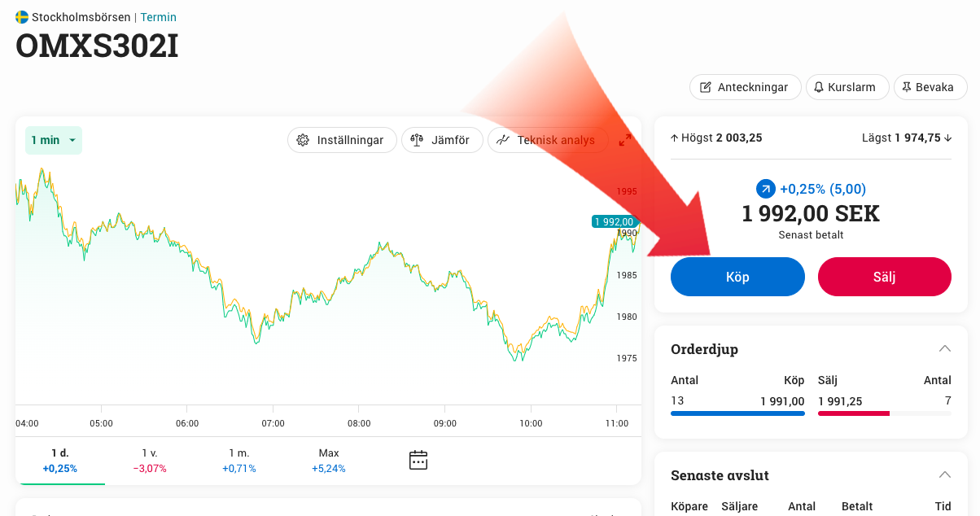Collapse the Senaste avslut panel
980x516 pixels.
tap(944, 474)
